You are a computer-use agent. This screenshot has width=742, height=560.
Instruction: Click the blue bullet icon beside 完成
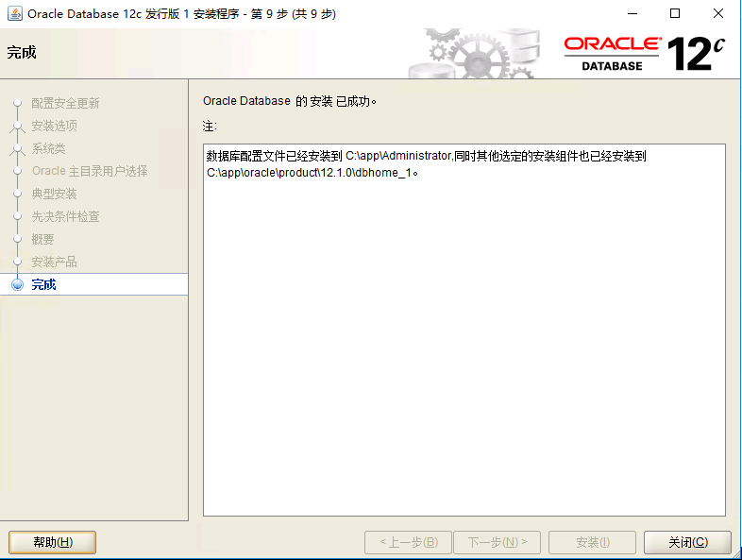(18, 284)
